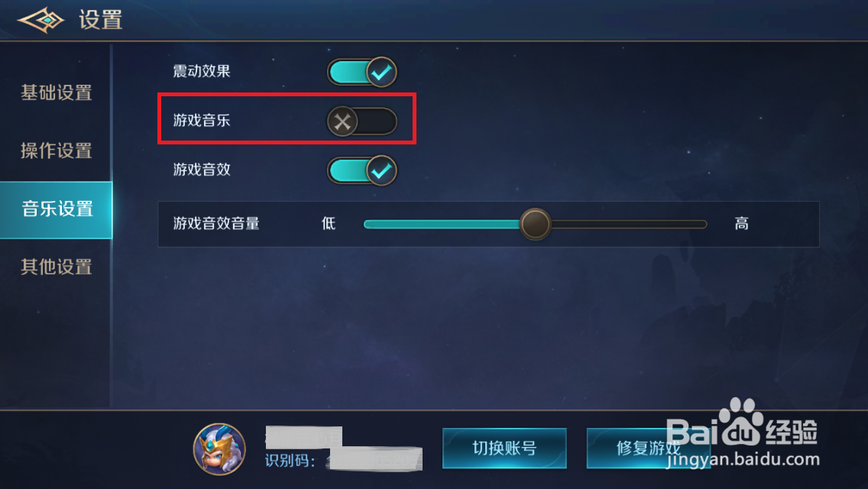Go to the 其他设置 tab
868x489 pixels.
pos(56,267)
